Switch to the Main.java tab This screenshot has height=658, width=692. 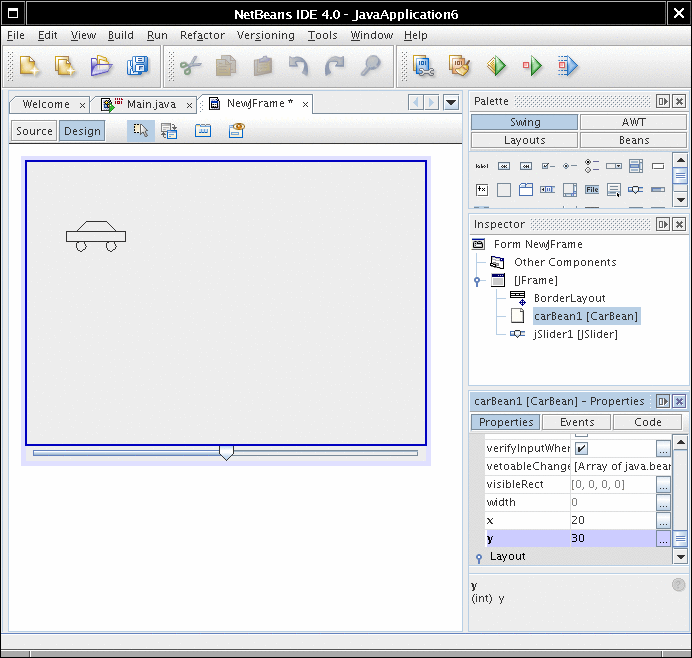[x=150, y=104]
